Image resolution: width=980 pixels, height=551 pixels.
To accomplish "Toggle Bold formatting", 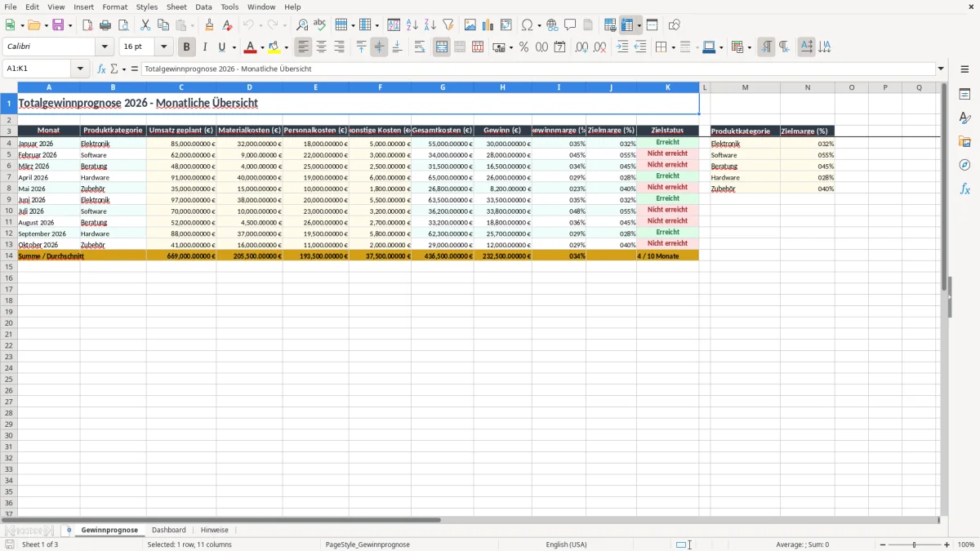I will click(x=186, y=47).
